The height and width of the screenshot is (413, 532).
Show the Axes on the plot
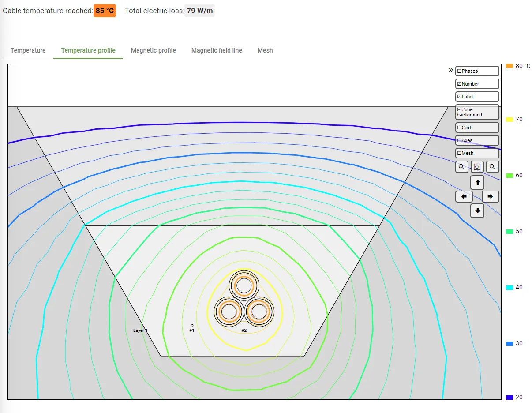pyautogui.click(x=459, y=140)
